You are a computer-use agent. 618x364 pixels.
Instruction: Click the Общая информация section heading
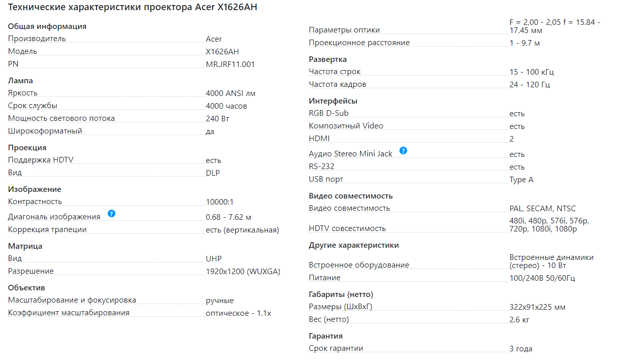47,26
